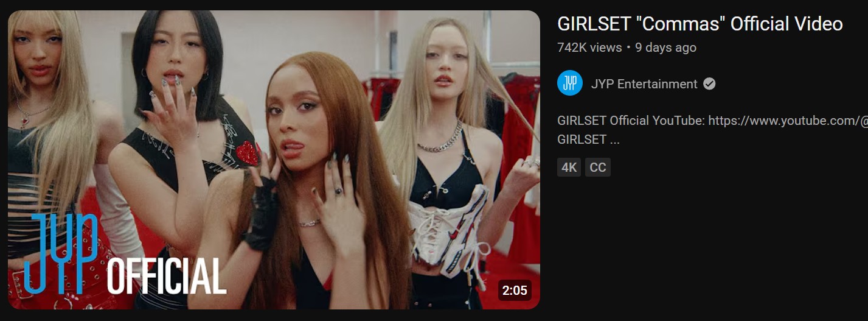Click the white OFFICIAL text on thumbnail

pyautogui.click(x=167, y=276)
